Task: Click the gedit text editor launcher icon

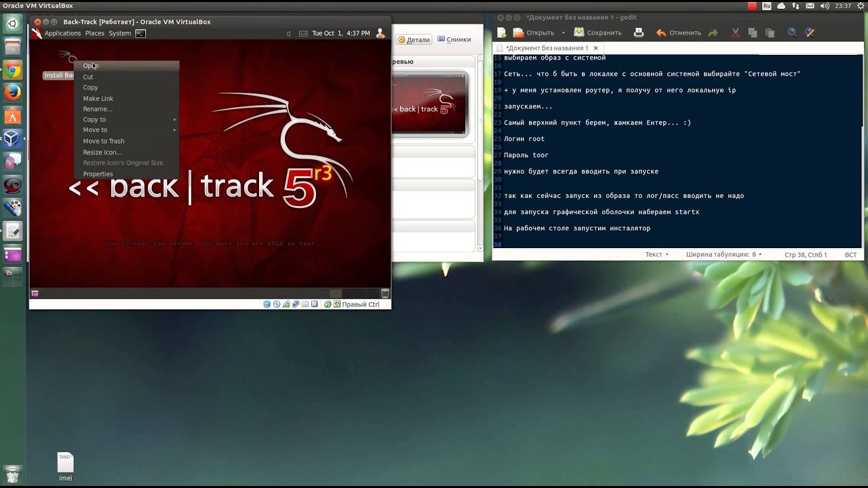Action: coord(12,231)
